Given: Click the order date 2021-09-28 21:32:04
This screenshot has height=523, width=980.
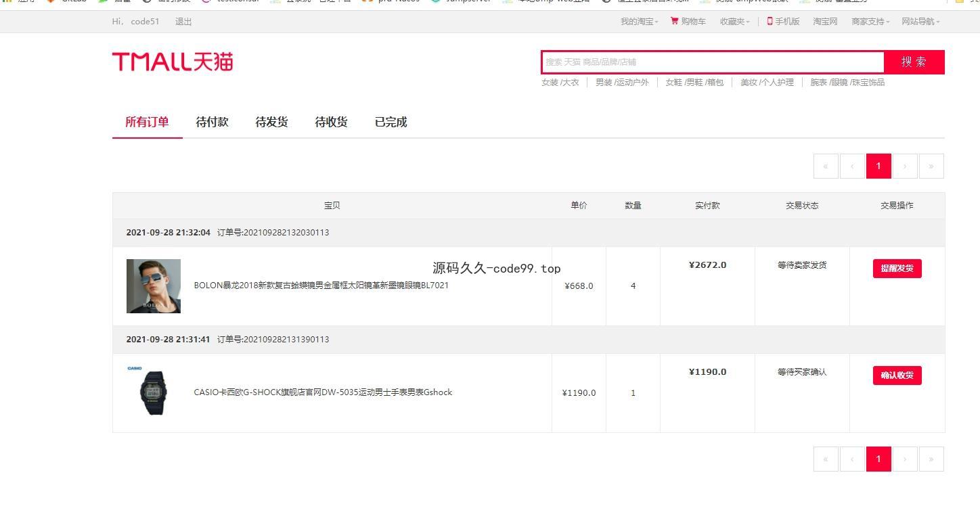Looking at the screenshot, I should click(168, 232).
